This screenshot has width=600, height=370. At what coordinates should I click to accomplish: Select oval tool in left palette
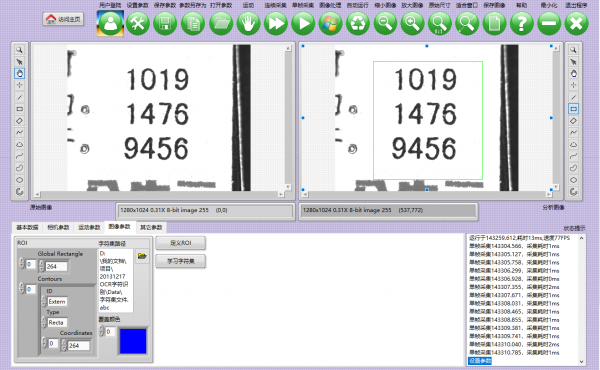19,180
